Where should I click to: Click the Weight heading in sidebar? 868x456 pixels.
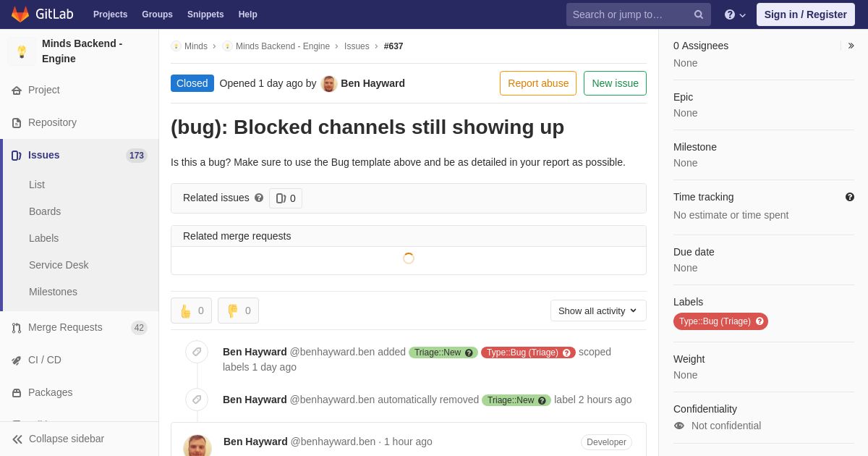click(689, 359)
